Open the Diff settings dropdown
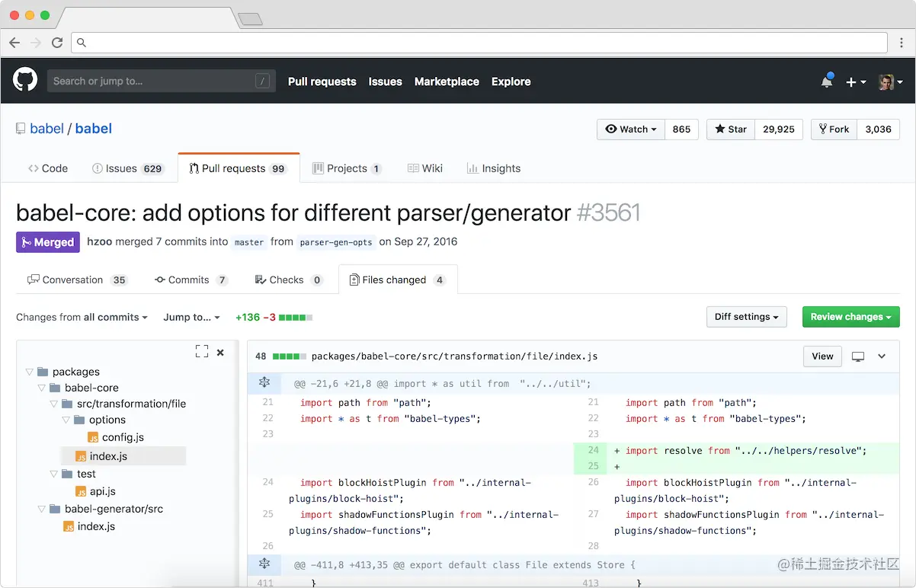 (747, 317)
